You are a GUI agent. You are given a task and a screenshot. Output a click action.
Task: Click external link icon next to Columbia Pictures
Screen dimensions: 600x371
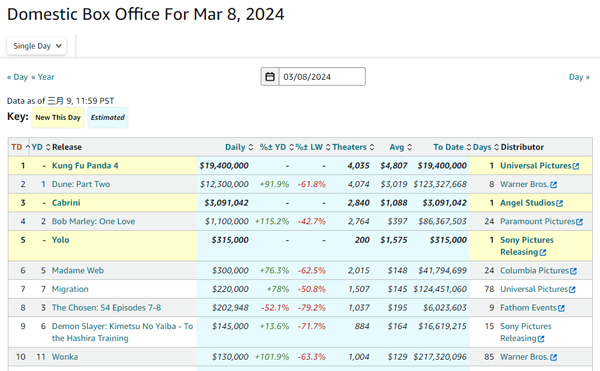coord(573,271)
